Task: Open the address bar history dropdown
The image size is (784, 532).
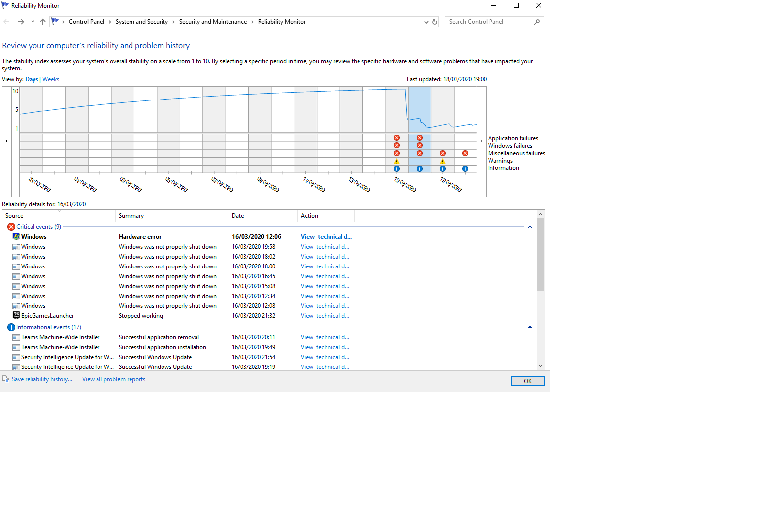Action: [426, 22]
